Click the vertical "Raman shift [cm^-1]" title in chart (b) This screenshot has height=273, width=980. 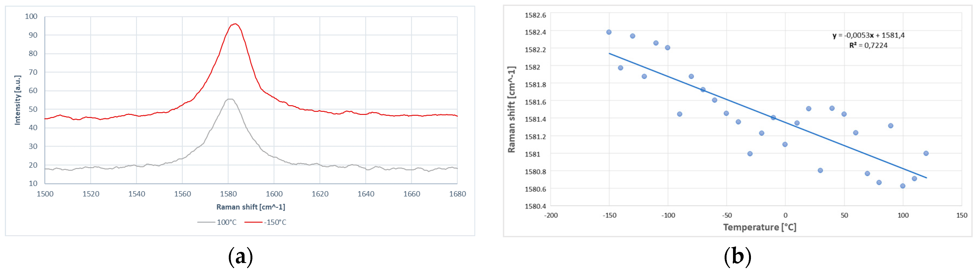click(512, 109)
